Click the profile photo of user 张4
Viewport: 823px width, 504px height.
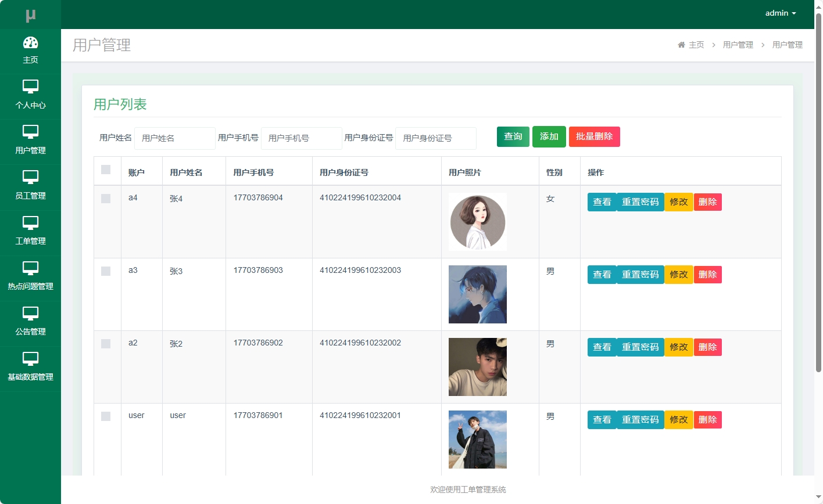coord(477,221)
